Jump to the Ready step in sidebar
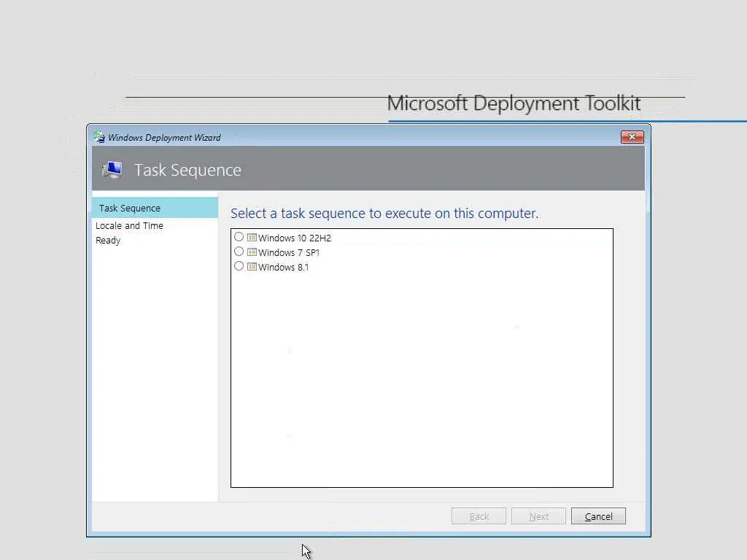Image resolution: width=747 pixels, height=560 pixels. click(108, 241)
